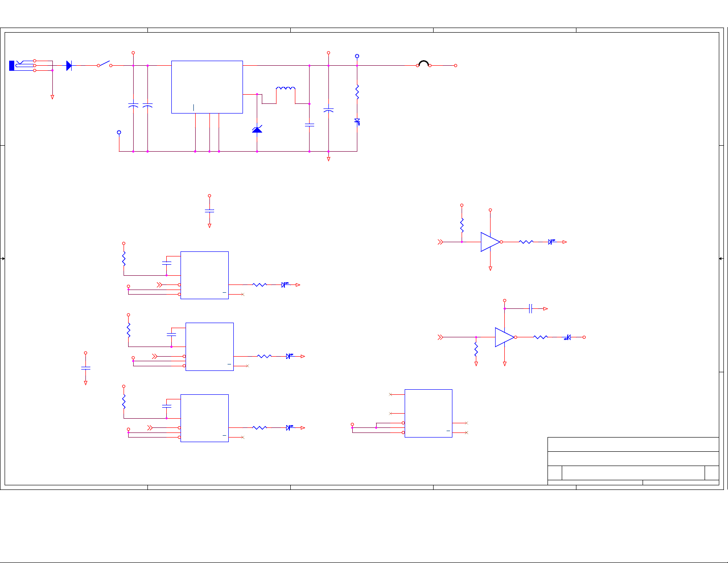Viewport: 728px width, 563px height.
Task: Select the isolated capacitor below the regulator block
Action: click(209, 210)
